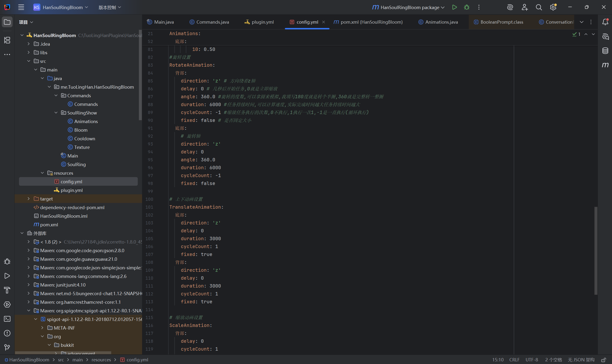Run HanSoulRingBloom package configuration
The width and height of the screenshot is (612, 364).
coord(454,7)
